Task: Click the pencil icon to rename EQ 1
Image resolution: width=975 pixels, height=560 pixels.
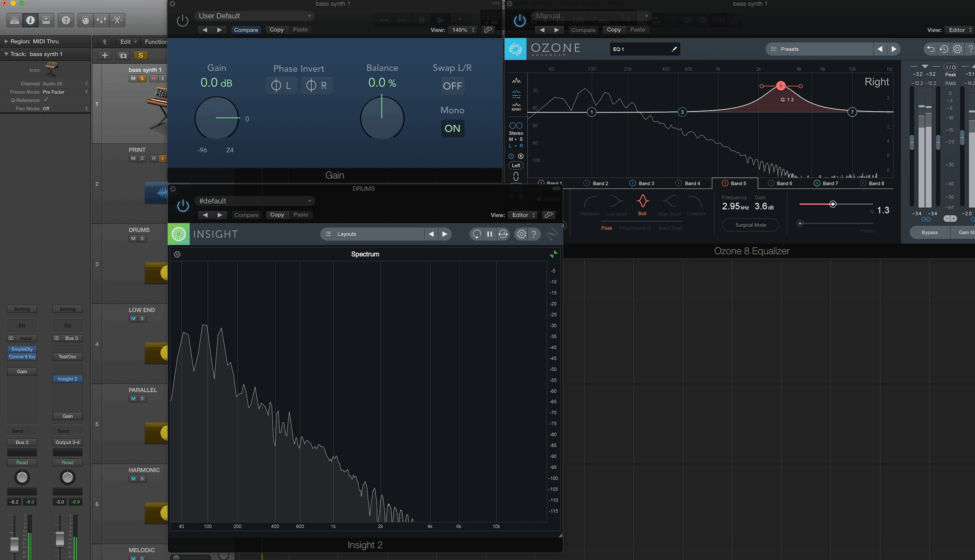Action: coord(674,49)
